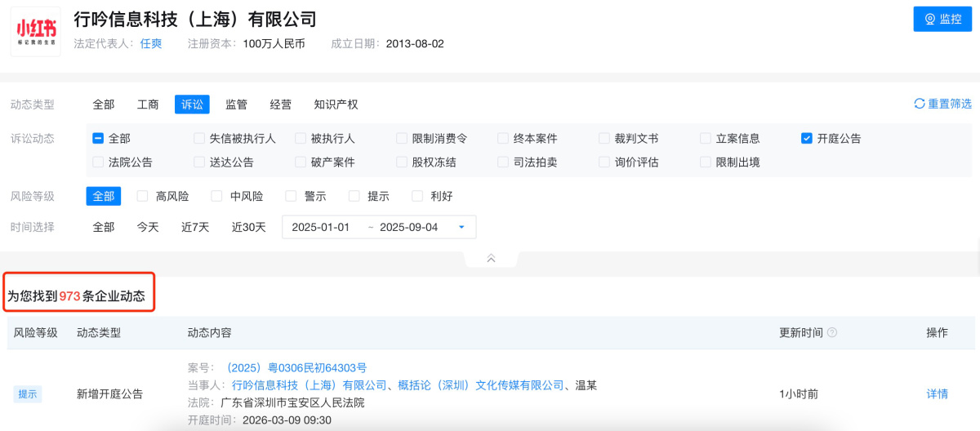
Task: Open legal representative 任爽 link
Action: [x=151, y=43]
